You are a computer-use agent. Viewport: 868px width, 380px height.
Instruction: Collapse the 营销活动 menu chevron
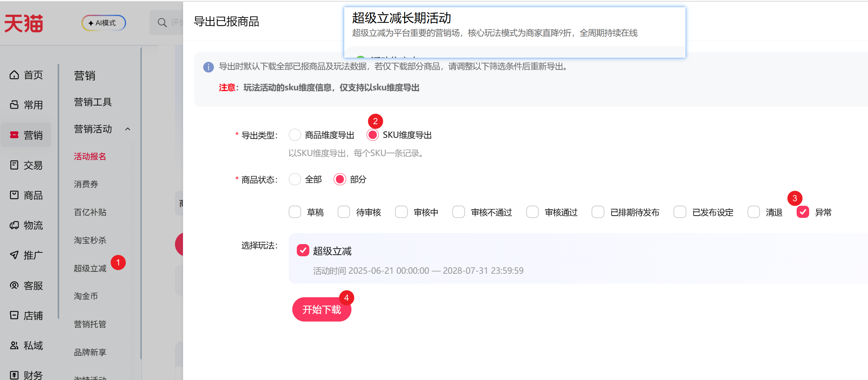point(128,129)
